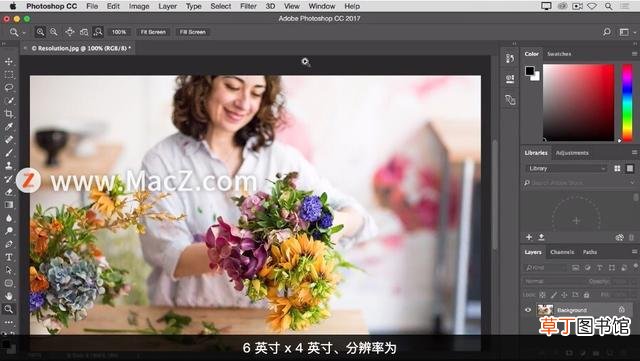This screenshot has height=361, width=640.
Task: Toggle lock image pixels
Action: pos(554,294)
